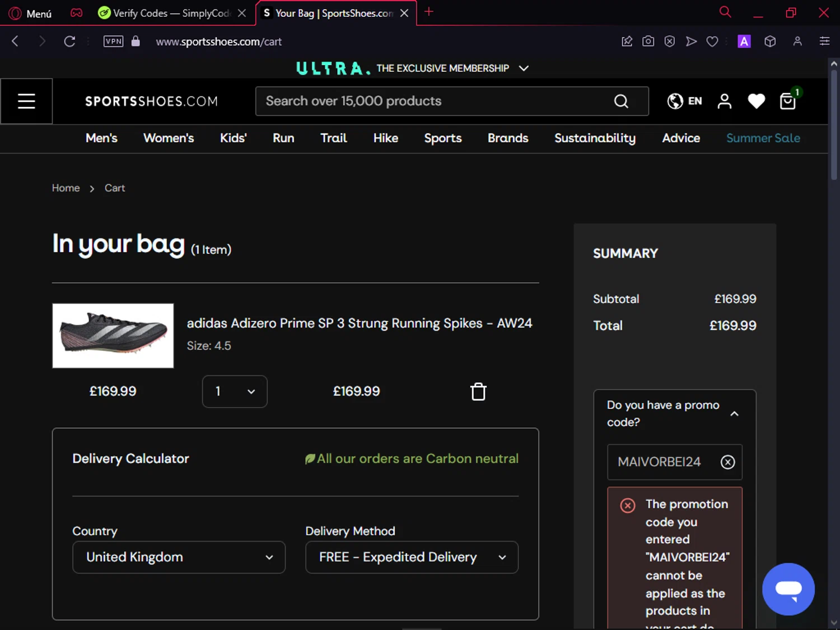Open the Kids' navigation menu

(234, 138)
